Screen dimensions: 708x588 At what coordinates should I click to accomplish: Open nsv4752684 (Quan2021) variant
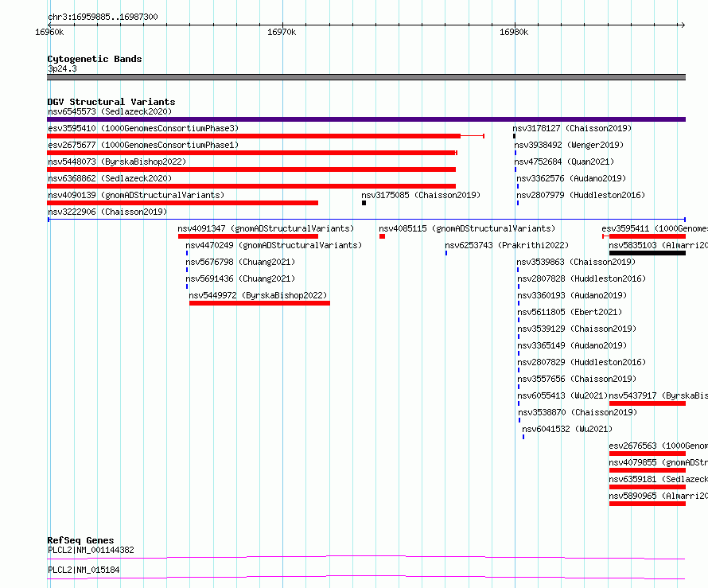pyautogui.click(x=565, y=162)
